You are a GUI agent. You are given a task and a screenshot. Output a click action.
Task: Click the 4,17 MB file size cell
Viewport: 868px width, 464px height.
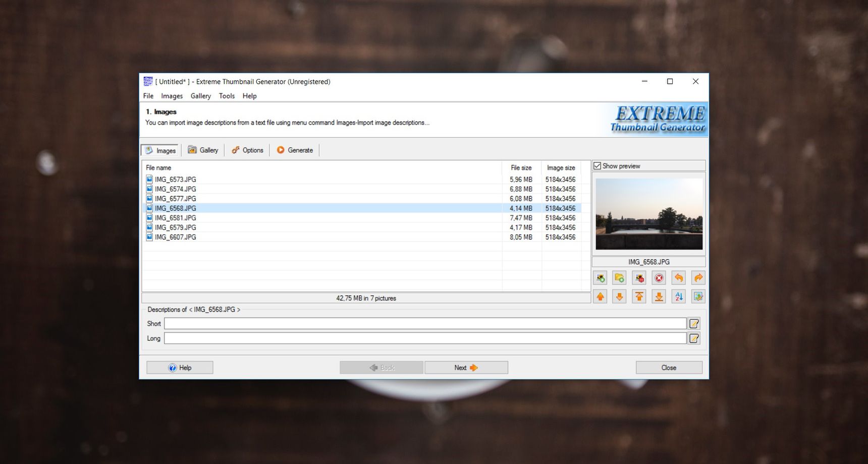coord(521,227)
